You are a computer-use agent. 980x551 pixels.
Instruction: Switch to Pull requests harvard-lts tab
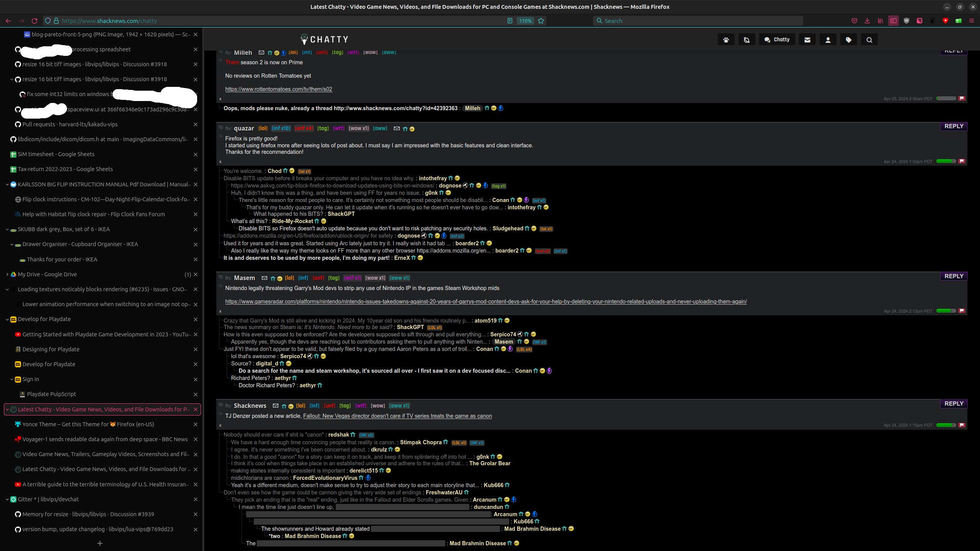tap(100, 124)
